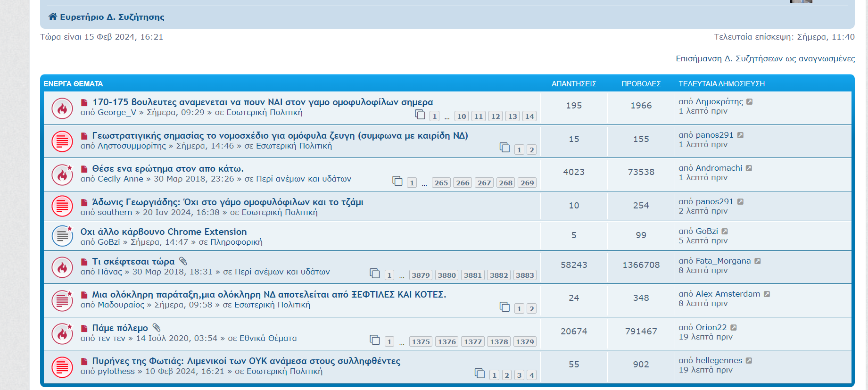Open pylothess user profile
The height and width of the screenshot is (390, 868).
pos(116,371)
